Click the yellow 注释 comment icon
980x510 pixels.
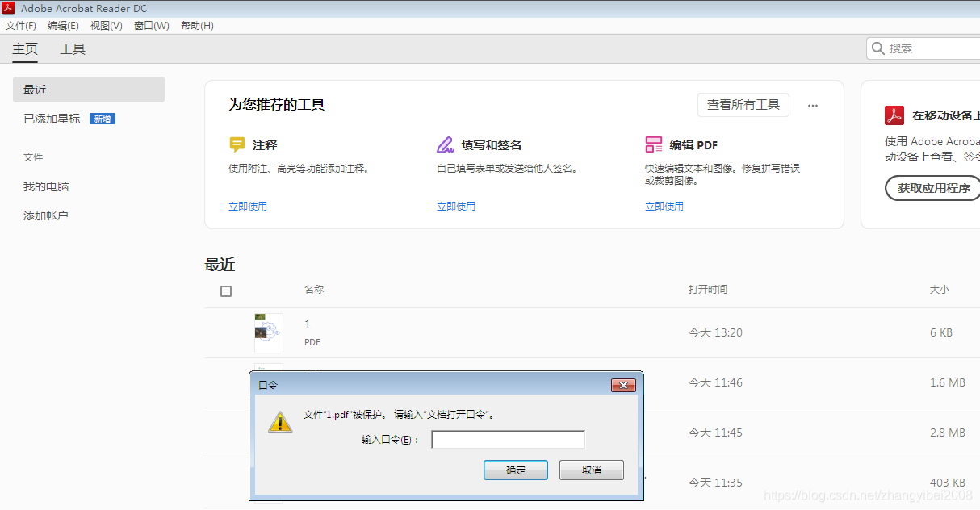[x=237, y=145]
